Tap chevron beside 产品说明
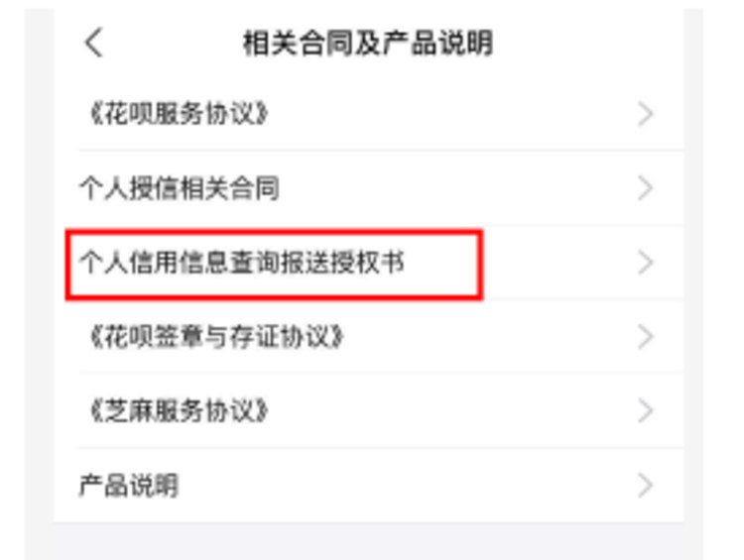The width and height of the screenshot is (744, 560). pos(646,485)
